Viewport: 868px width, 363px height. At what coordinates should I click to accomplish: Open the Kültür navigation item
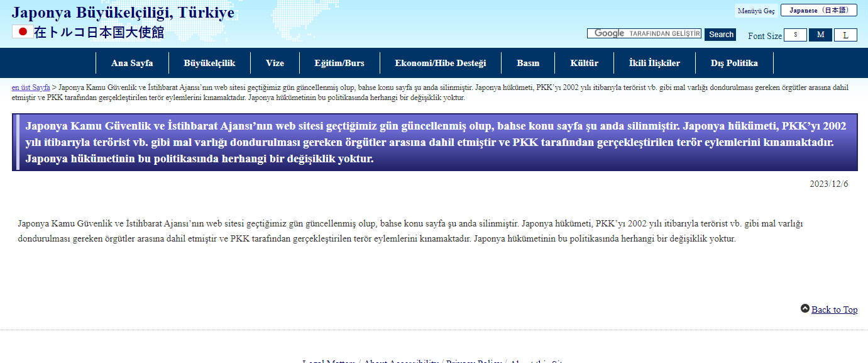coord(584,63)
